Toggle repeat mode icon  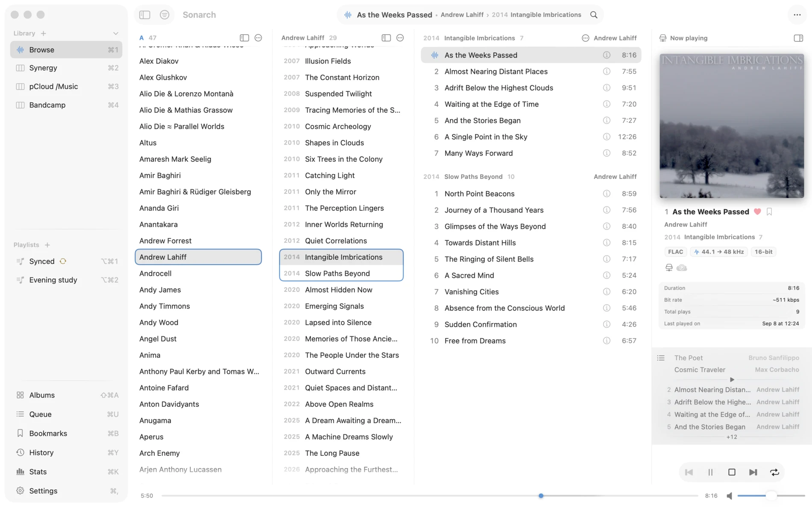point(774,472)
